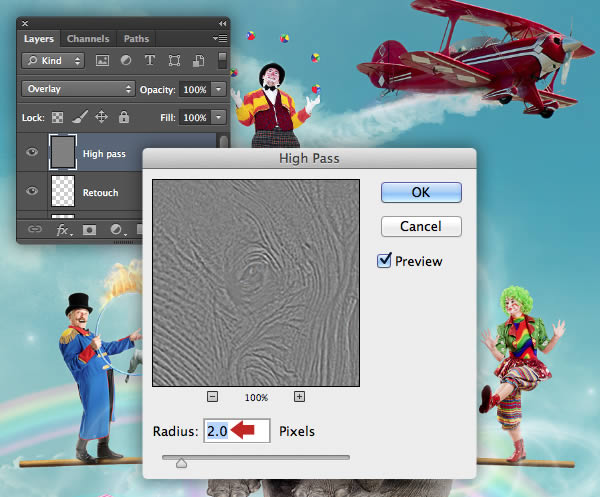Select the High pass layer thumbnail

click(63, 152)
